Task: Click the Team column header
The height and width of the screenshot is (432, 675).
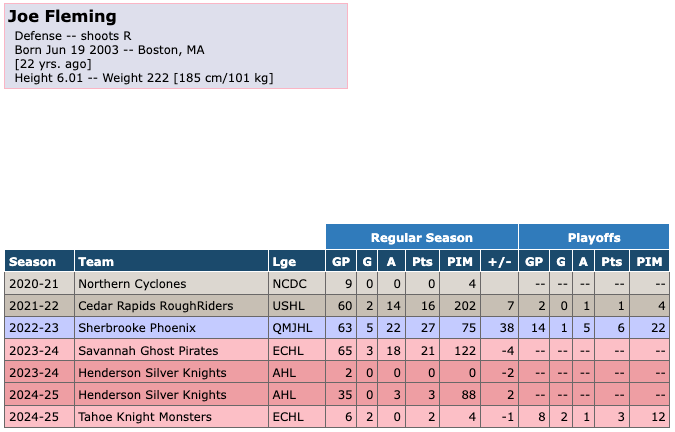Action: pos(96,262)
